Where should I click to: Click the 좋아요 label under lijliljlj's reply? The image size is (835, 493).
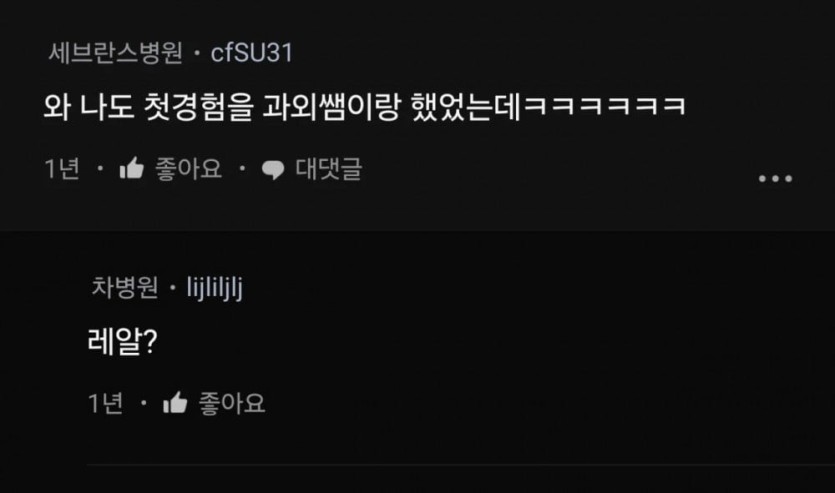pos(232,403)
